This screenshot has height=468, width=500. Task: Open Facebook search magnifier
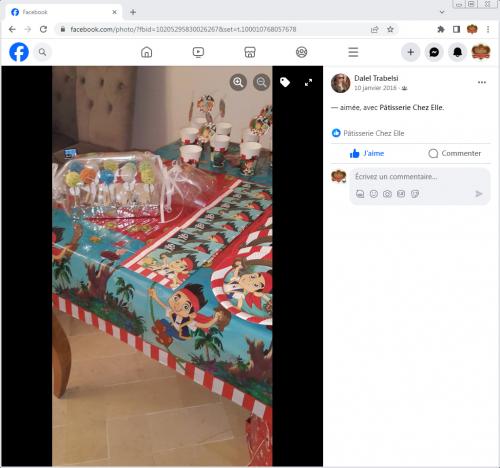coord(42,52)
